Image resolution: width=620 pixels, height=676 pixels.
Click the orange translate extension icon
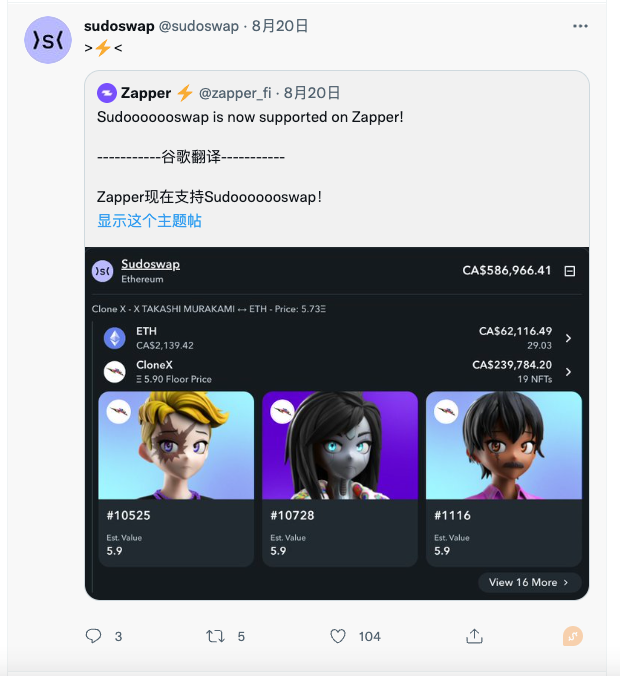pyautogui.click(x=573, y=636)
